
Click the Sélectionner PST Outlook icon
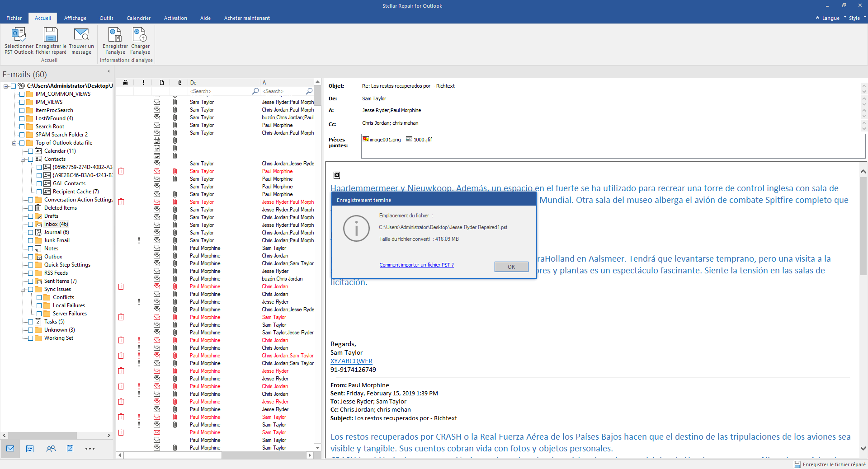tap(19, 34)
